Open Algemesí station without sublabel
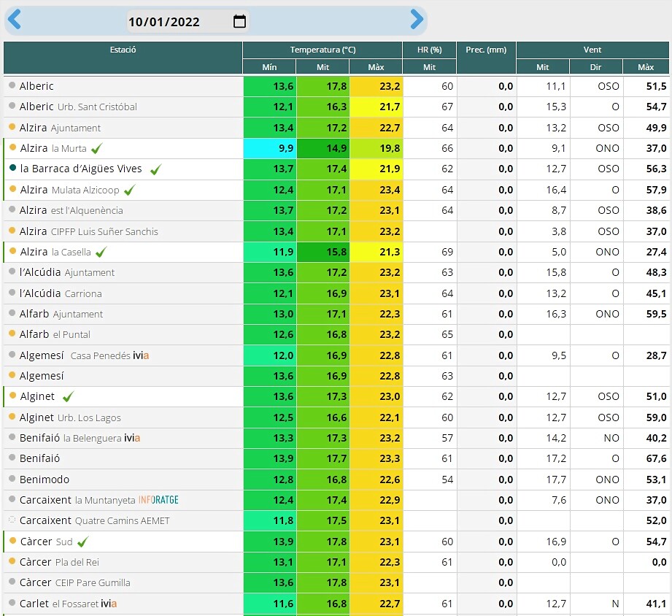Image resolution: width=672 pixels, height=616 pixels. (x=336, y=376)
